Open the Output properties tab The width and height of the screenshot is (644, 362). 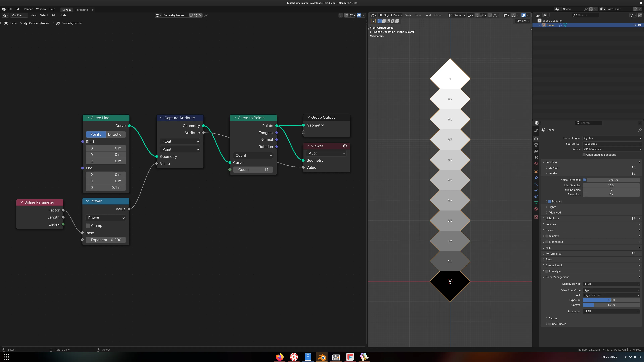click(x=536, y=145)
